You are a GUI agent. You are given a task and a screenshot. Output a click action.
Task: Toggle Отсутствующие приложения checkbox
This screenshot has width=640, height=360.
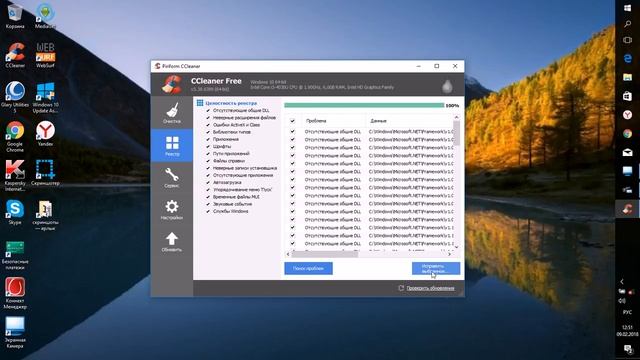pos(208,175)
